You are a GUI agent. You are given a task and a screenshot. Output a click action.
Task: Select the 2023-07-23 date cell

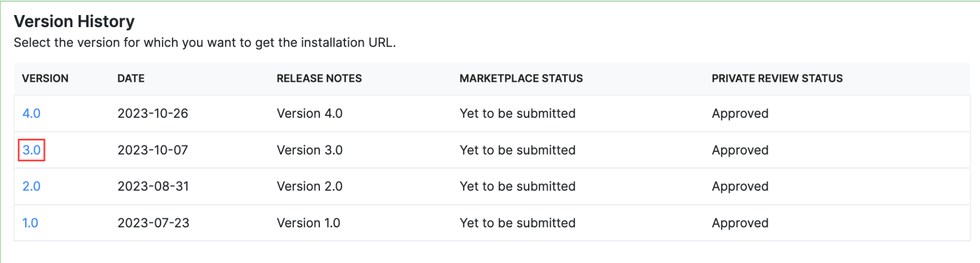153,223
